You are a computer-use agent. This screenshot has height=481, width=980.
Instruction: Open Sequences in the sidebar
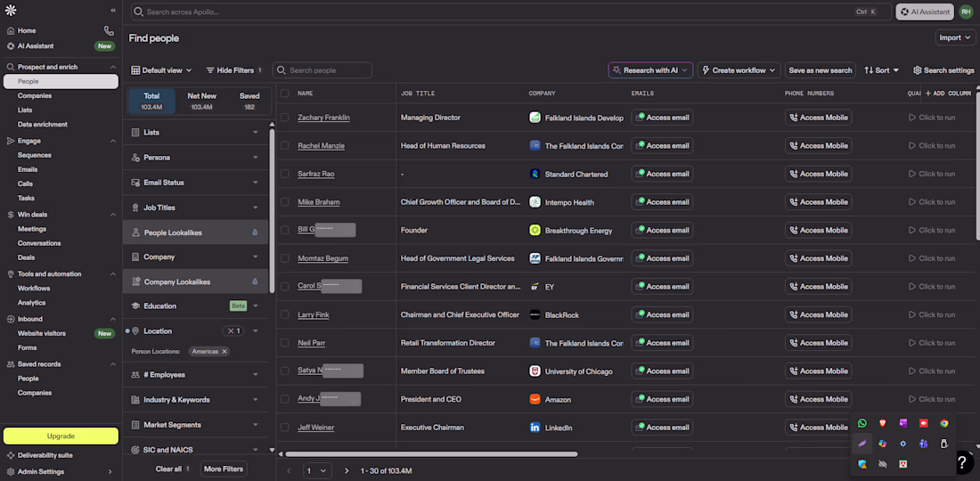pyautogui.click(x=35, y=155)
